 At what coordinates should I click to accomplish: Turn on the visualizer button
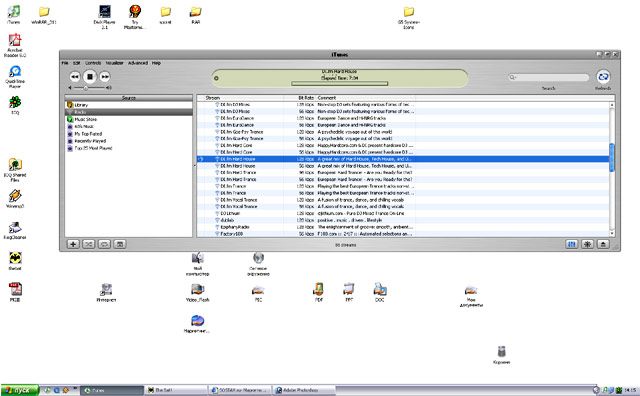click(587, 244)
